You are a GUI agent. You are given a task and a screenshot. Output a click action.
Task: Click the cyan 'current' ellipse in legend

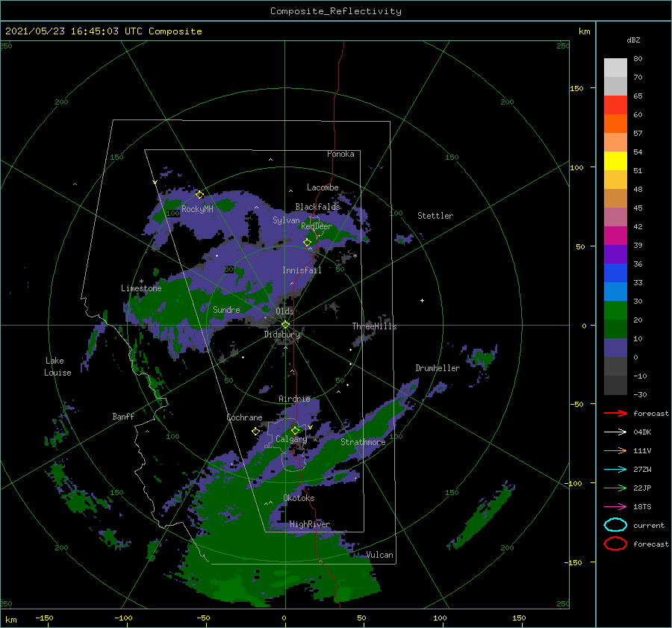click(x=615, y=525)
